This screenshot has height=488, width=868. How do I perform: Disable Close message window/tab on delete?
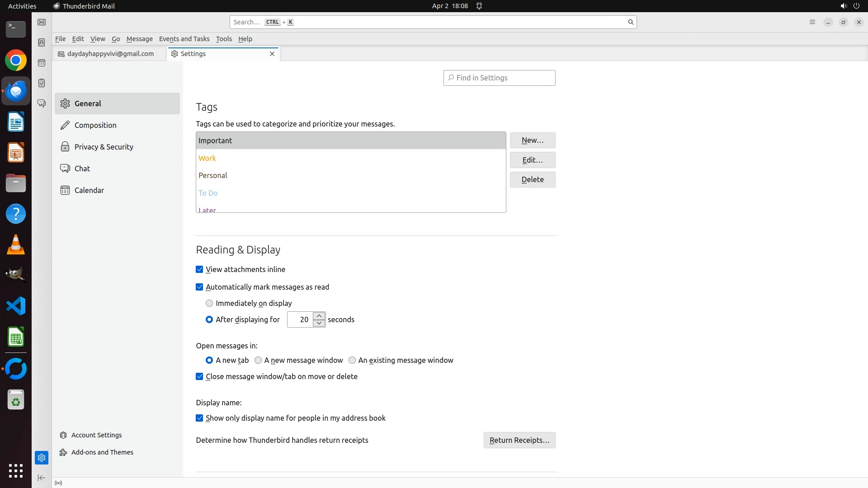click(199, 376)
